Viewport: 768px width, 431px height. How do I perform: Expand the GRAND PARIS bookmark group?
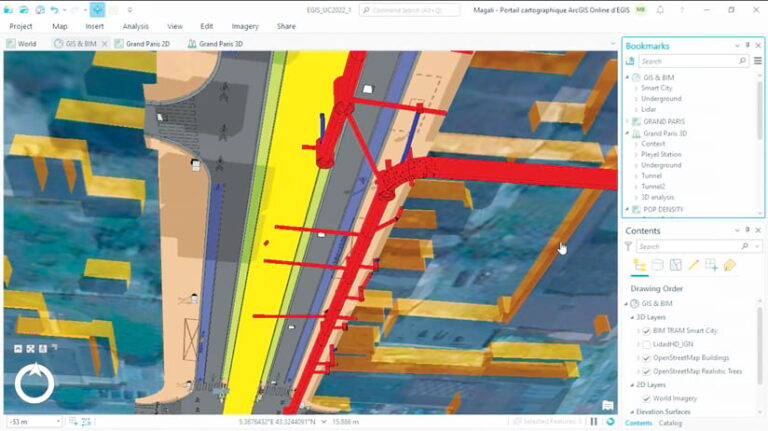(x=627, y=121)
